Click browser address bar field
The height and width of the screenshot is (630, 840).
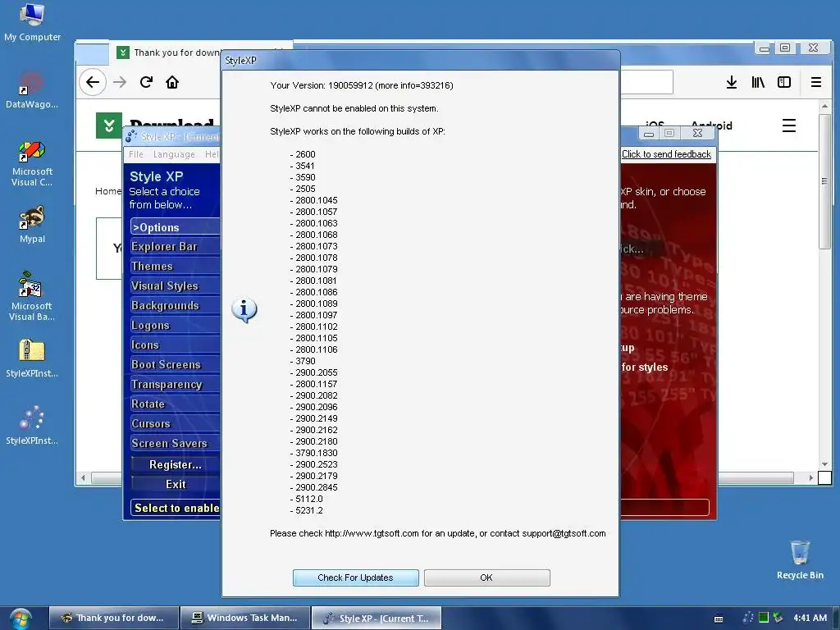(646, 82)
